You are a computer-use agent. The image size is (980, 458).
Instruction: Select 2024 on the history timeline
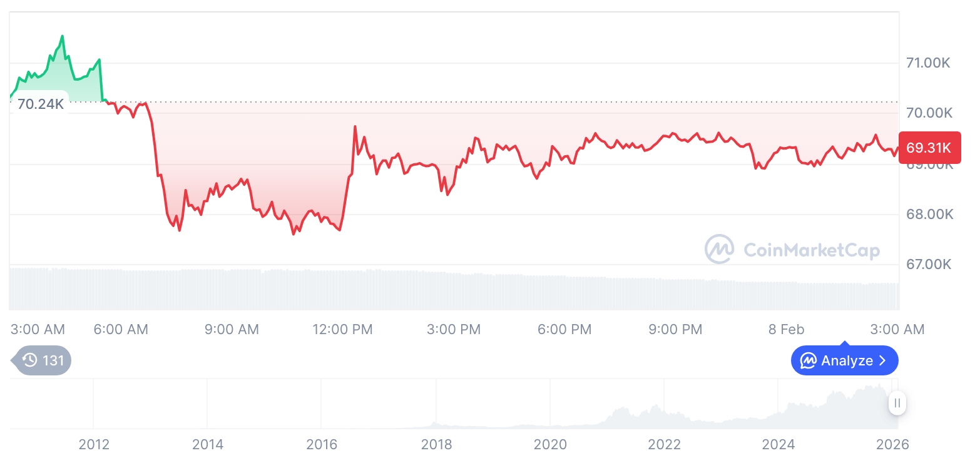pos(778,444)
